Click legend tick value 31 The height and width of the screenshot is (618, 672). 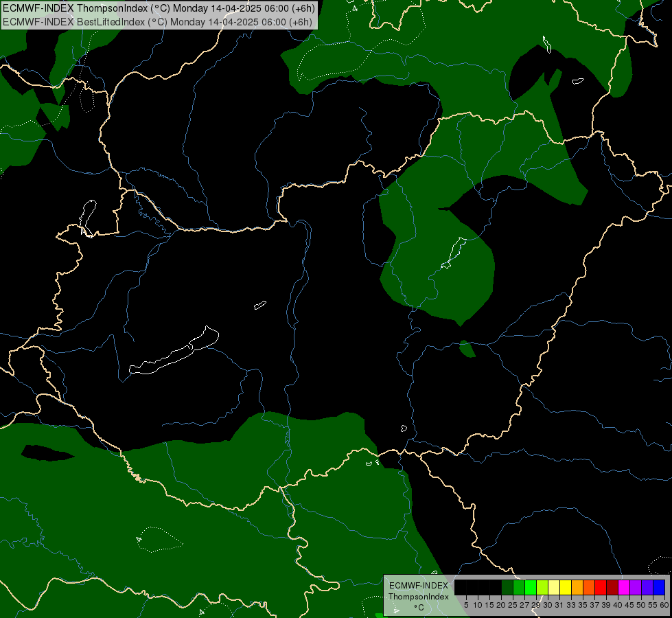click(559, 605)
